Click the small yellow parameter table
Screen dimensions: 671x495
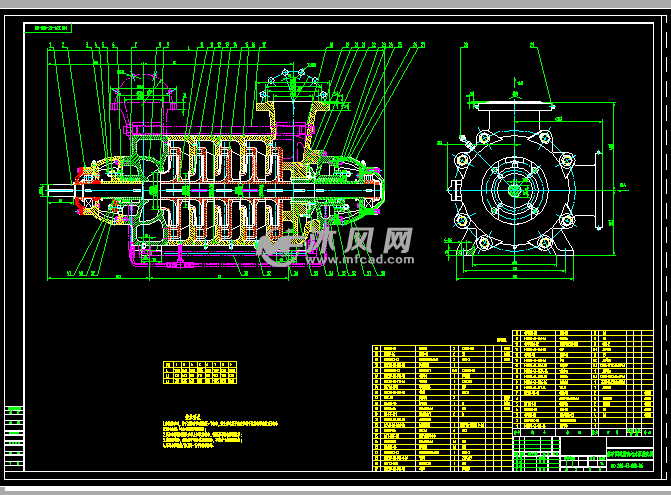click(199, 373)
